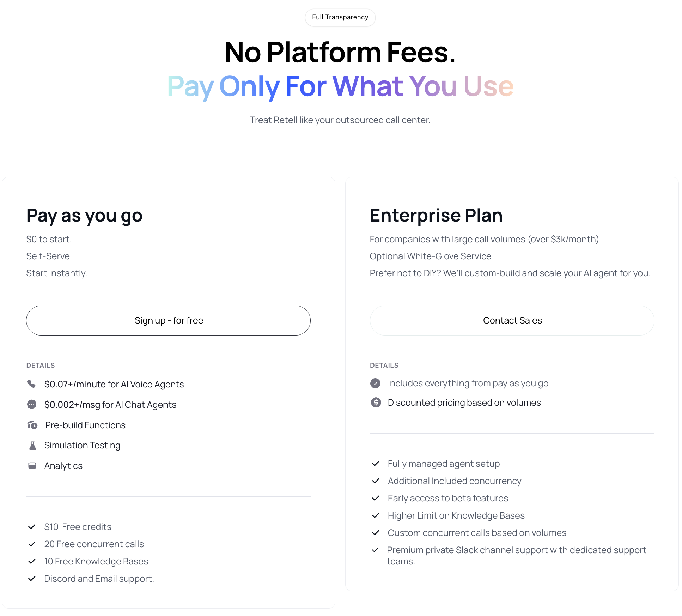Select the chat bubble icon for AI Chat Agents
This screenshot has width=682, height=616.
coord(32,404)
